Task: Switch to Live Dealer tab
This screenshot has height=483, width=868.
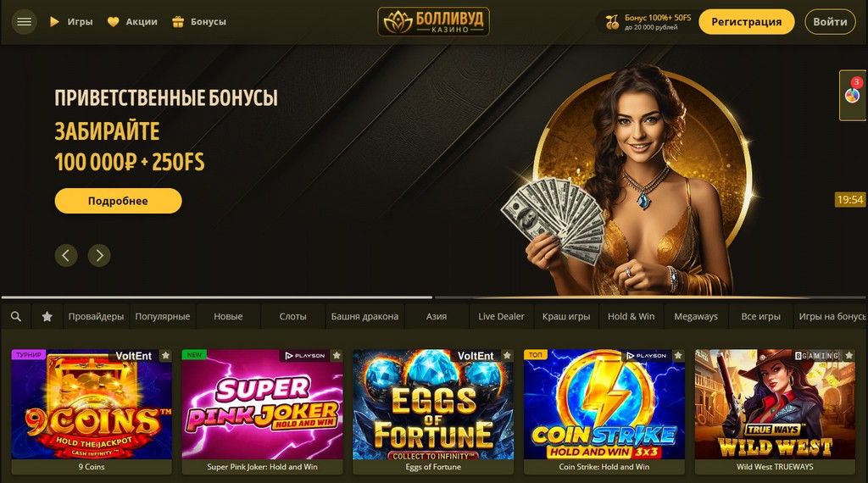Action: coord(501,316)
